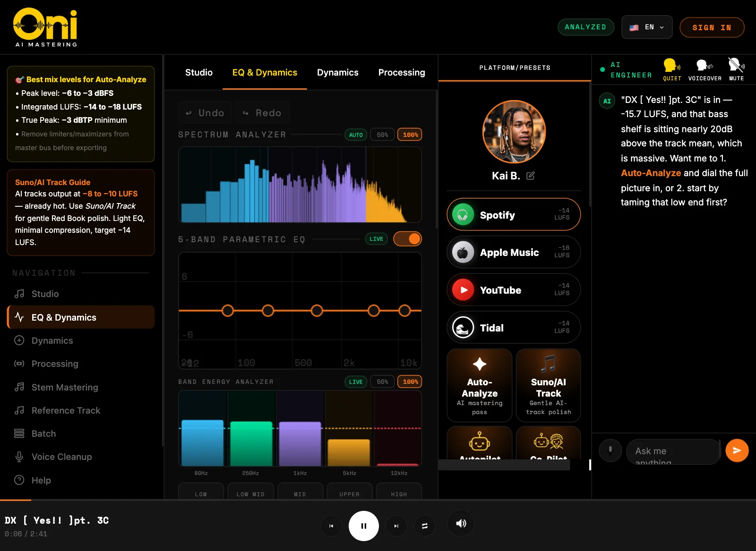This screenshot has width=756, height=551.
Task: Open Stem Mastering in navigation
Action: click(81, 387)
